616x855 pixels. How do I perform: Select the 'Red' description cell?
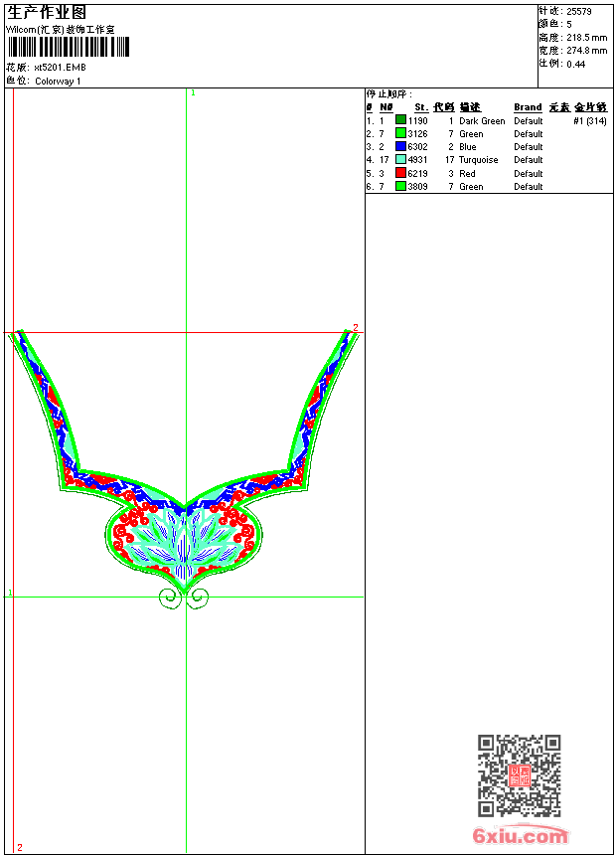[x=467, y=173]
